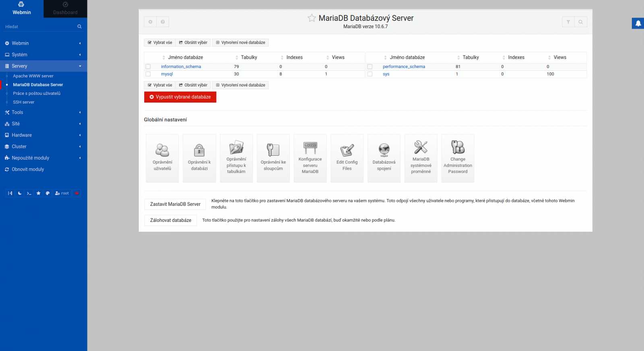Click the filter funnel icon
This screenshot has height=351, width=644.
pos(568,22)
